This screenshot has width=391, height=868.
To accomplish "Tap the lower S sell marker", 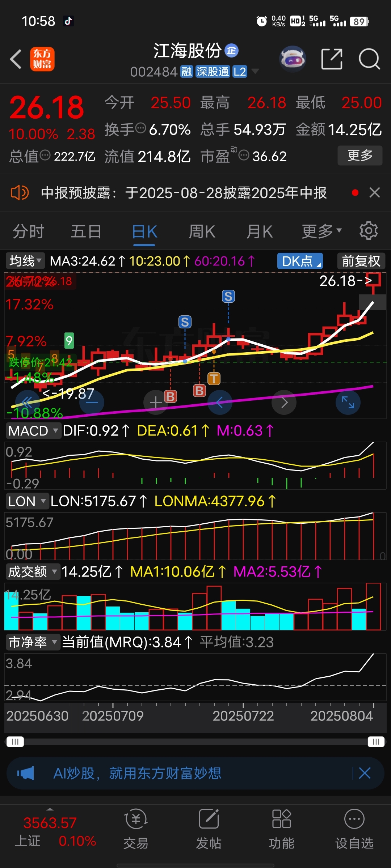I will 185,322.
